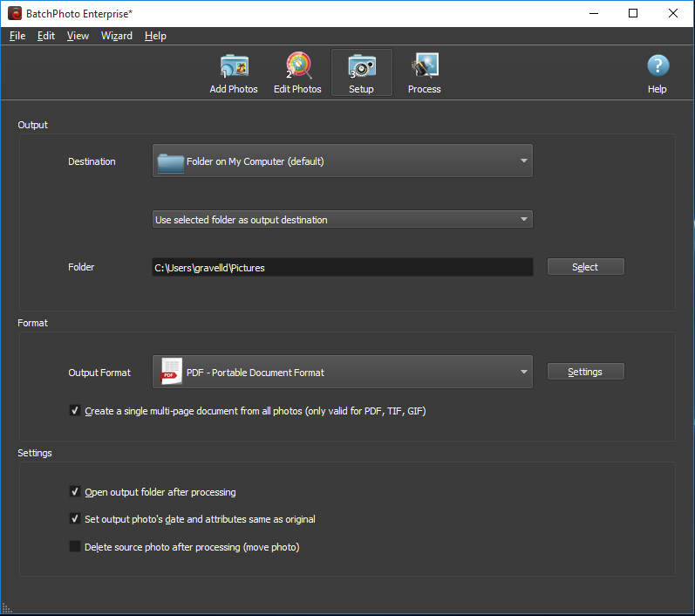Minimize the BatchPhoto window
Viewport: 695px width, 616px height.
coord(594,14)
